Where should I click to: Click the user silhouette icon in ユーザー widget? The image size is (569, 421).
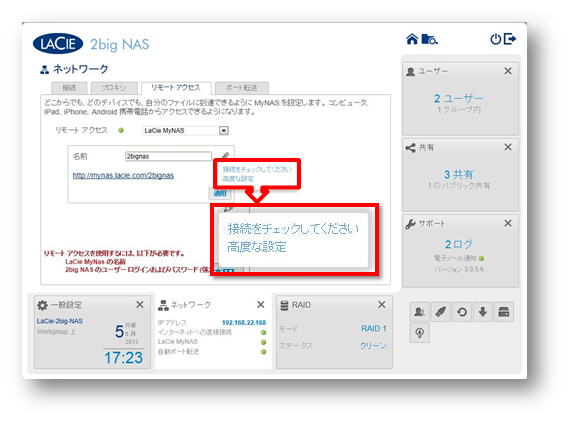(410, 71)
